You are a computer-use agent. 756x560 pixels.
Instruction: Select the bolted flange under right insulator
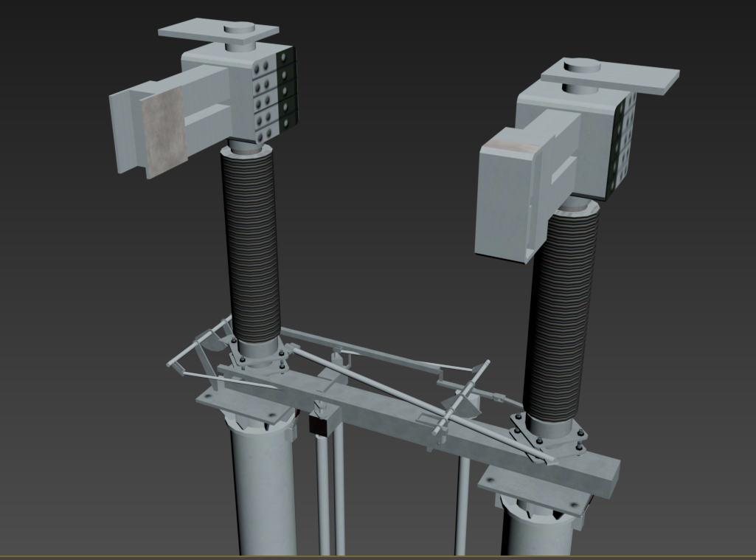tap(548, 440)
